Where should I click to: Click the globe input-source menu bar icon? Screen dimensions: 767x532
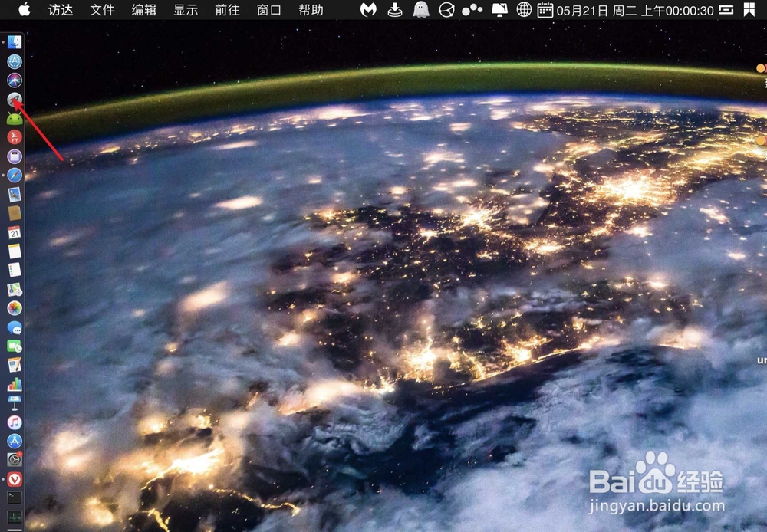[524, 10]
